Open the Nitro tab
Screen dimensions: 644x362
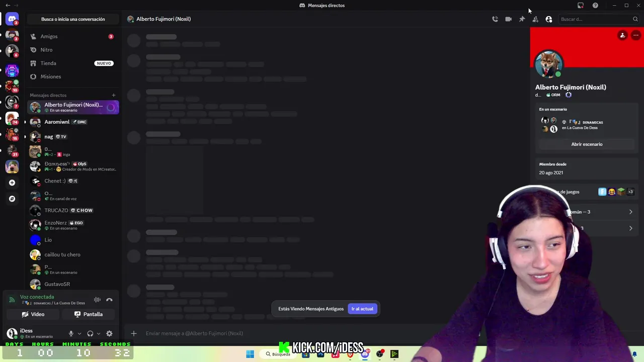pyautogui.click(x=73, y=50)
